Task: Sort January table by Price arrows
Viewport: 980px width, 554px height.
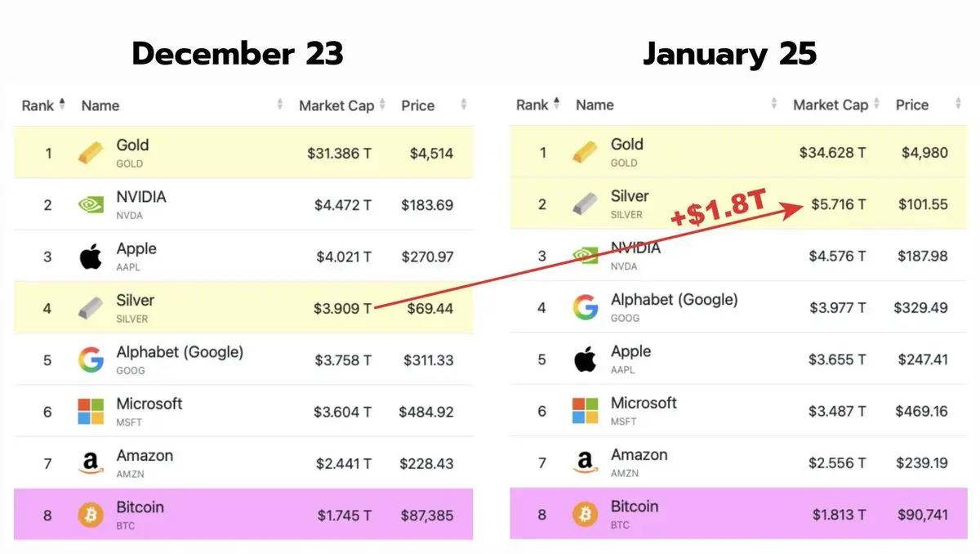Action: point(958,105)
